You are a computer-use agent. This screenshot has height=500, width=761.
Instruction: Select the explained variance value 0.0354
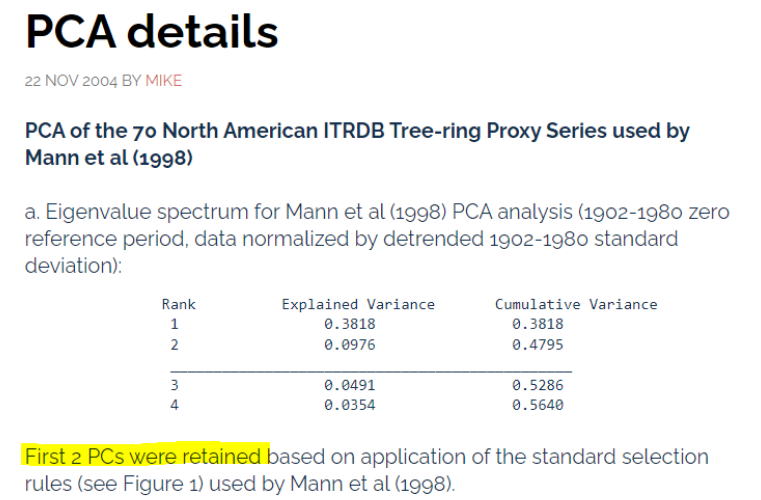pos(349,405)
